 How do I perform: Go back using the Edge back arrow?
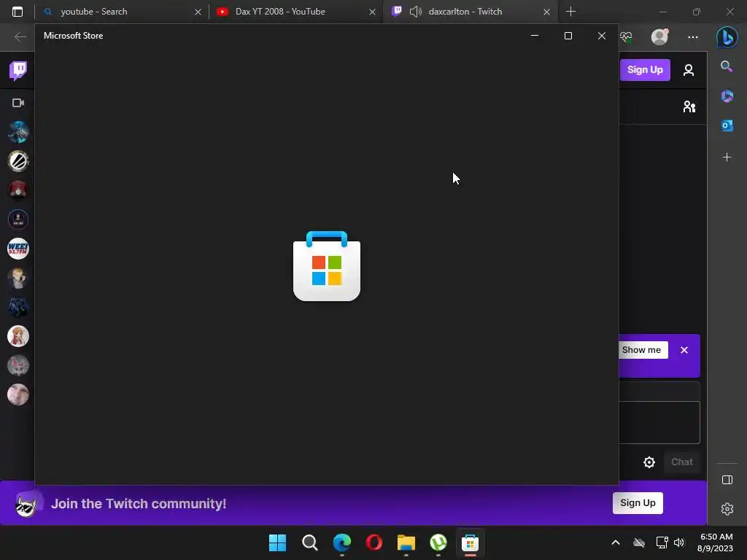pyautogui.click(x=20, y=37)
